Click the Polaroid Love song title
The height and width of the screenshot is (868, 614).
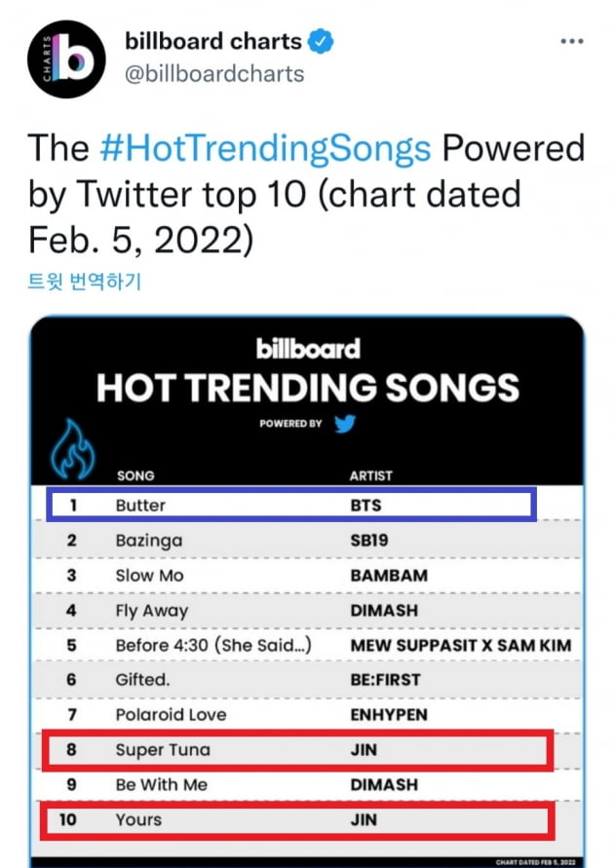coord(172,715)
